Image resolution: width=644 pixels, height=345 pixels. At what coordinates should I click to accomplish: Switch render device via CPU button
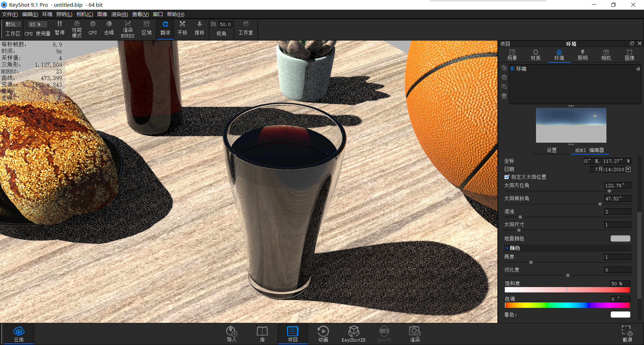(x=28, y=34)
